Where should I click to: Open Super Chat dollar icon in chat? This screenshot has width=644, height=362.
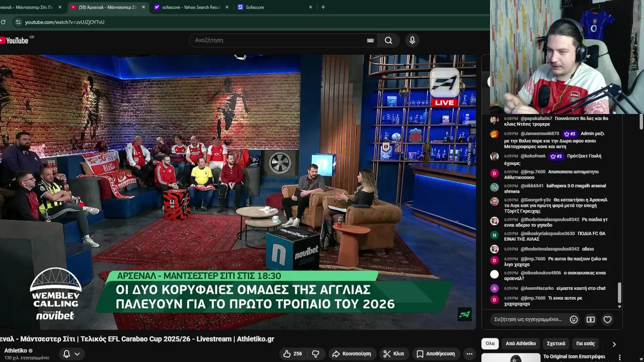[591, 319]
